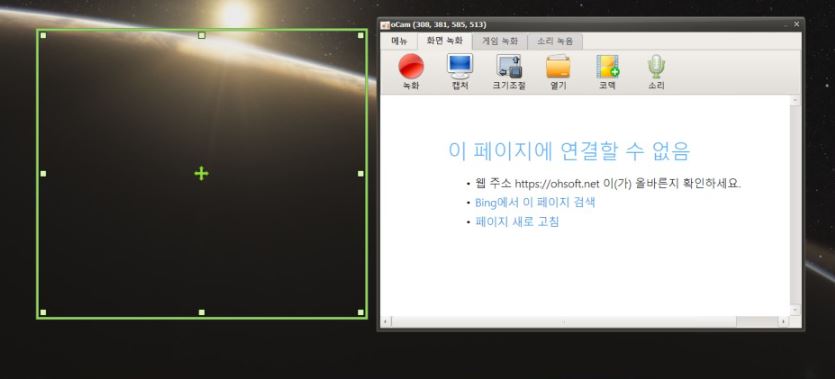This screenshot has width=835, height=379.
Task: Open the 크기조절 resize tool
Action: coord(509,71)
